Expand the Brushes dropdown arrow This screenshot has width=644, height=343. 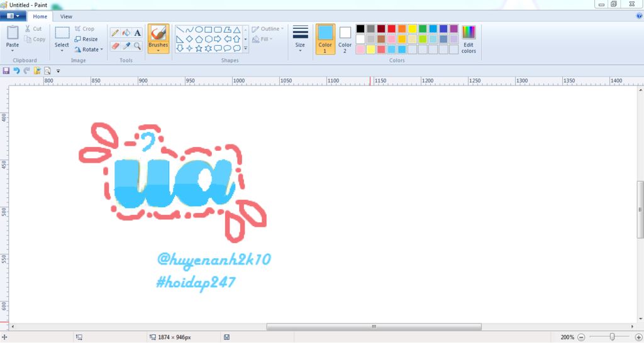click(x=158, y=51)
